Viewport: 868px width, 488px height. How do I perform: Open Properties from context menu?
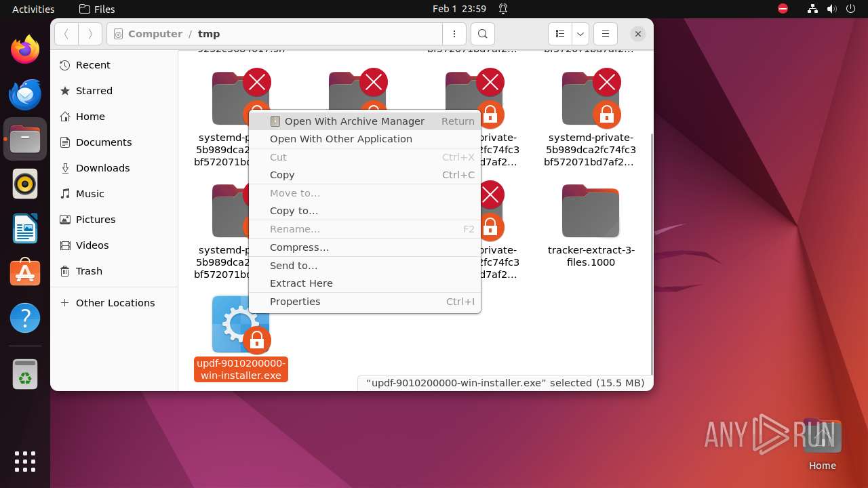tap(365, 302)
